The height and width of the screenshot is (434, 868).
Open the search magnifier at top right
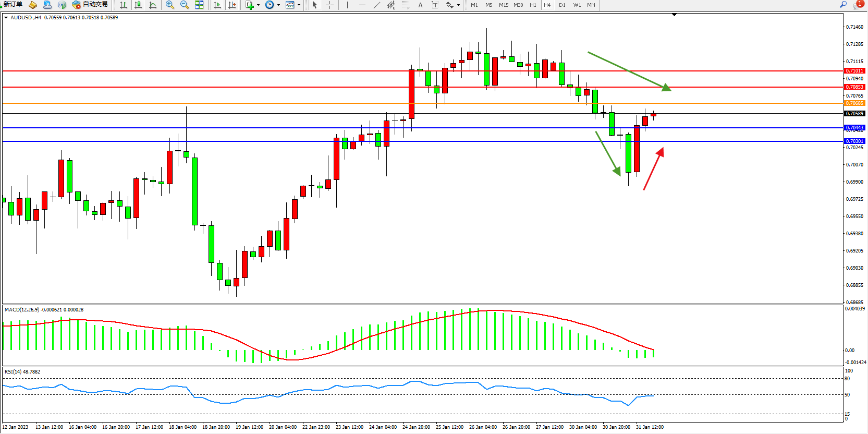[843, 4]
